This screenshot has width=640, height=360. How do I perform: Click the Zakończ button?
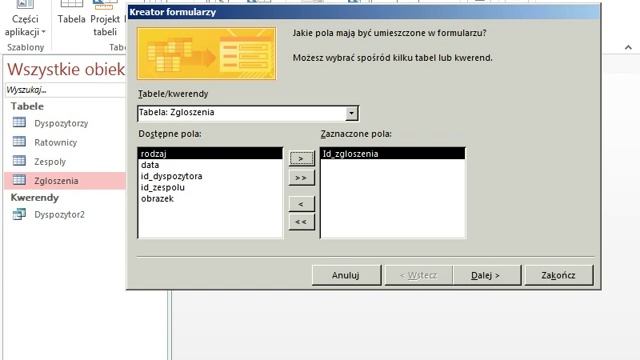559,276
